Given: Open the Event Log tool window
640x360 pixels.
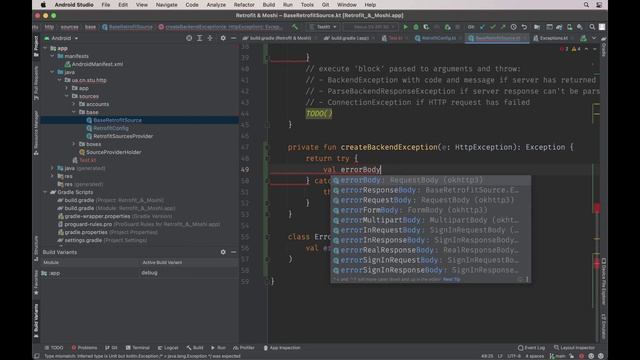Looking at the screenshot, I should [531, 348].
